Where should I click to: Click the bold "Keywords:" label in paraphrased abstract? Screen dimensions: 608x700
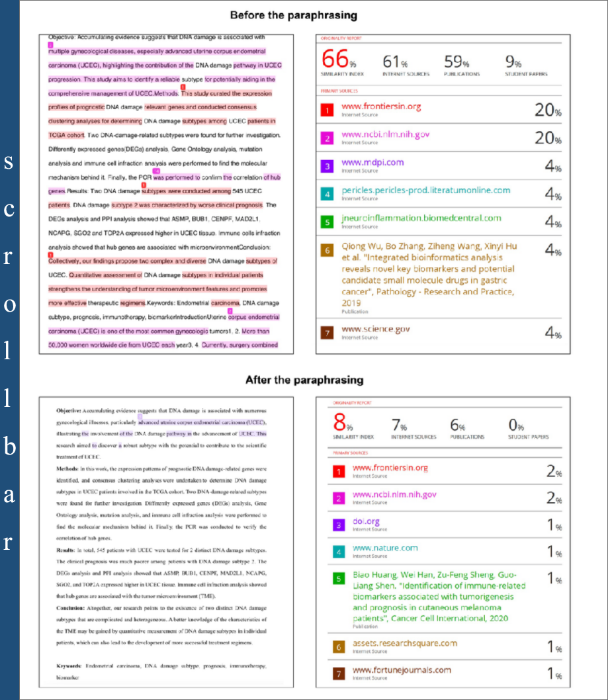(x=69, y=666)
